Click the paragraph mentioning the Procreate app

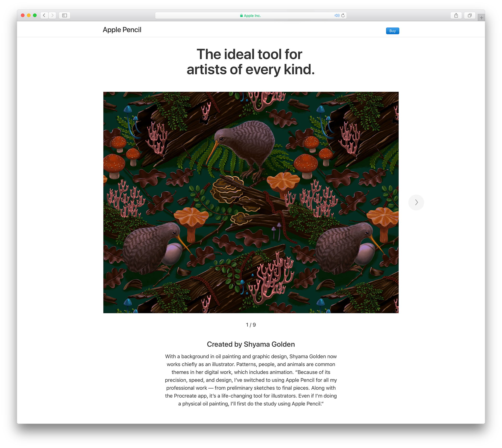(251, 380)
